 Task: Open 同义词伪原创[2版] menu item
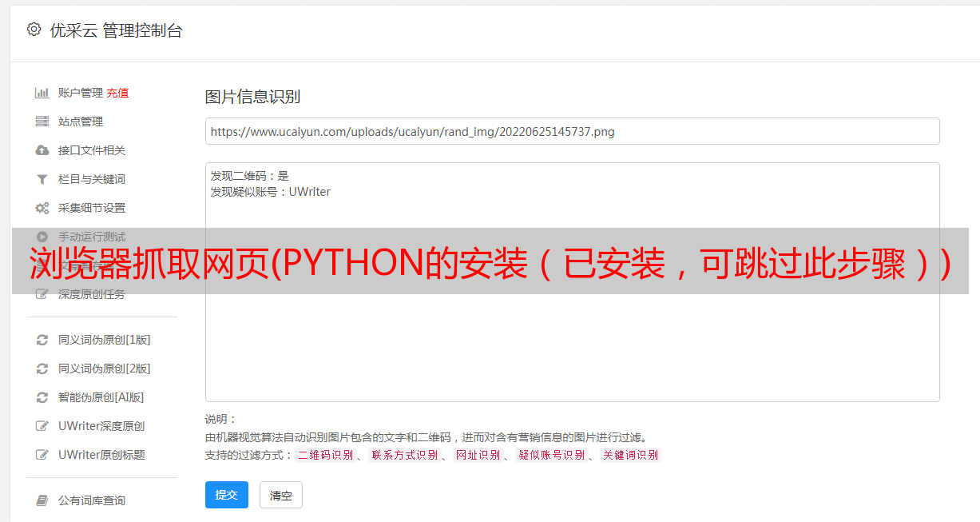[x=104, y=369]
